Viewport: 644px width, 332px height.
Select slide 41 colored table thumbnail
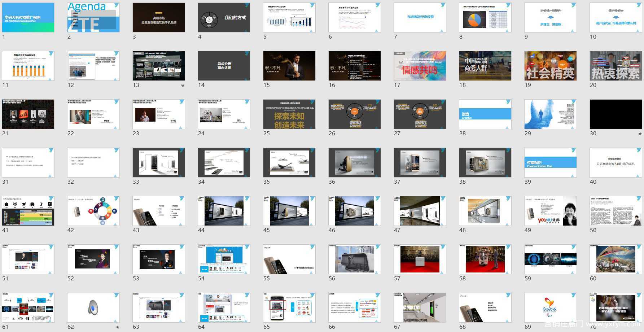point(28,211)
